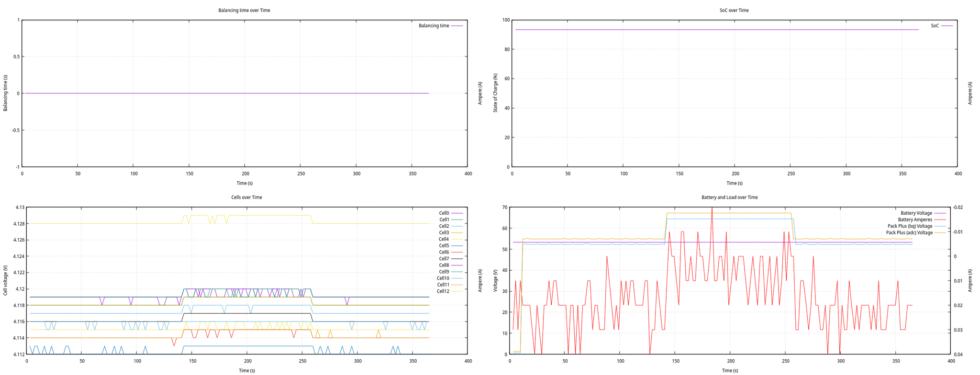
Task: Click the purple line sample beside Battery Voltage
Action: (941, 213)
